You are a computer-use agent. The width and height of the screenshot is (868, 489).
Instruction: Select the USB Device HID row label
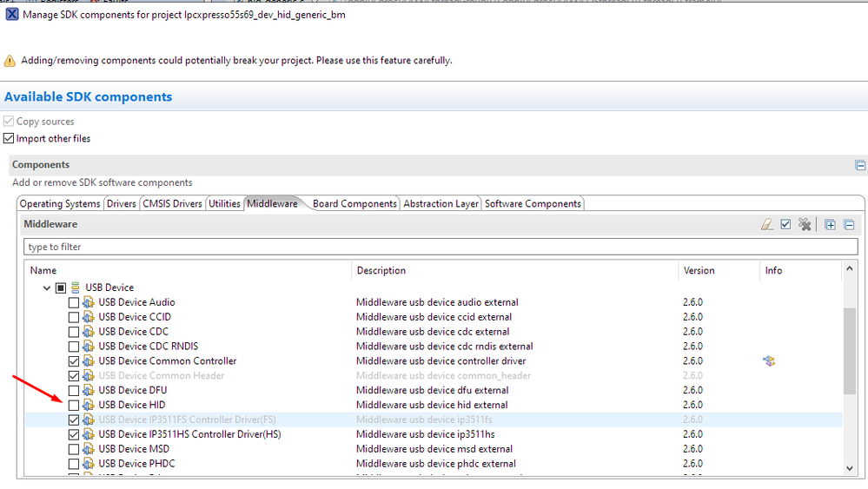pos(132,405)
